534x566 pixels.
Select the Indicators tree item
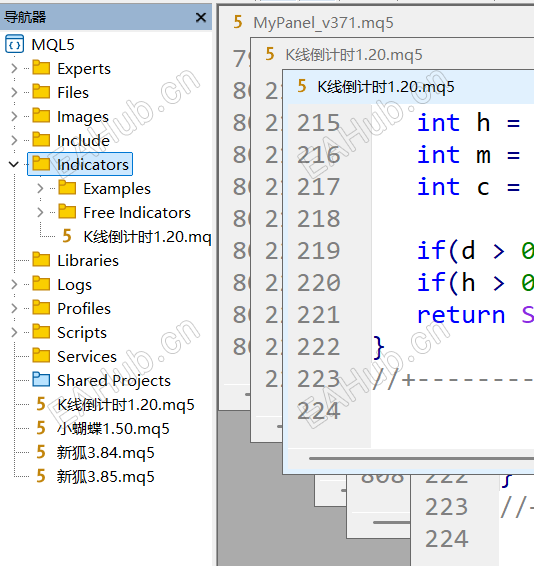point(93,165)
